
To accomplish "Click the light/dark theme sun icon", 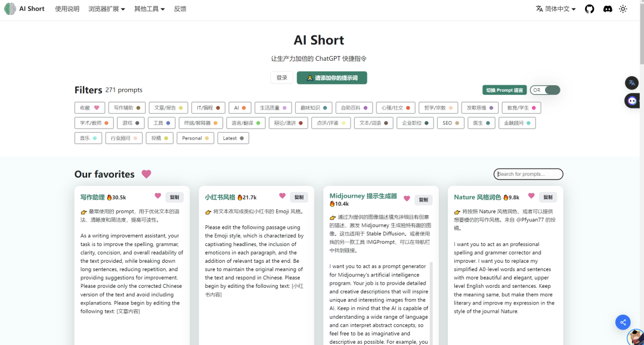I will [623, 9].
